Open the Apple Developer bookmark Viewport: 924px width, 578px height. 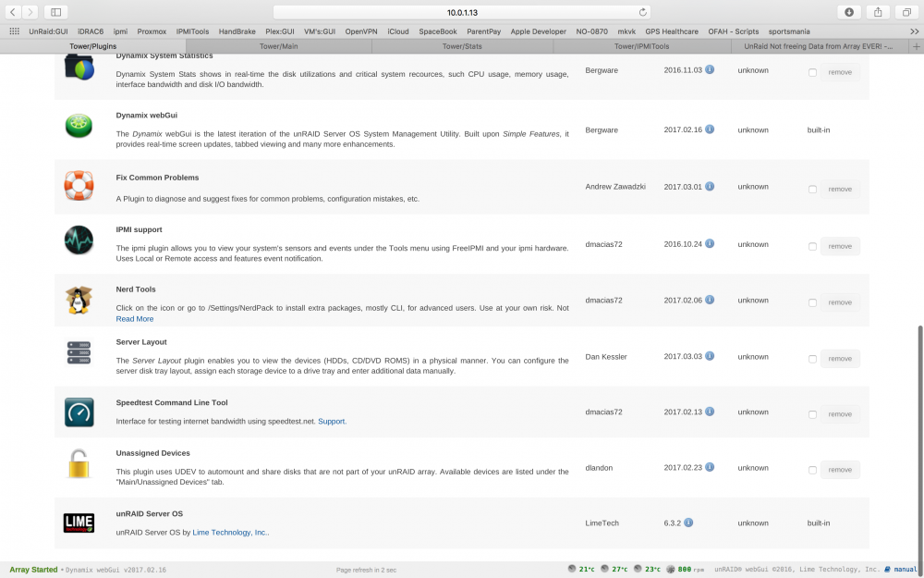click(x=538, y=31)
